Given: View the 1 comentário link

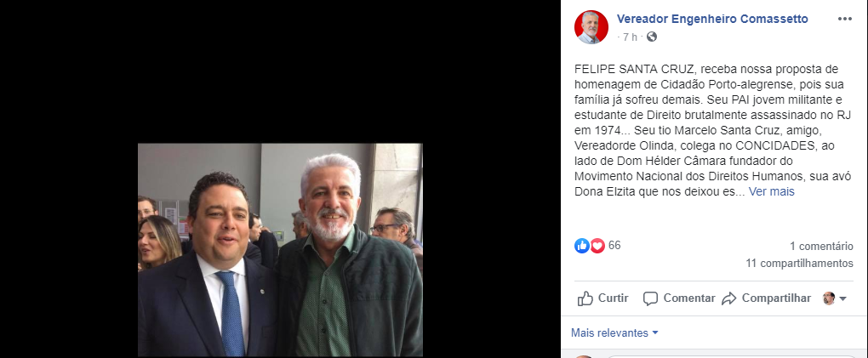Looking at the screenshot, I should (821, 247).
